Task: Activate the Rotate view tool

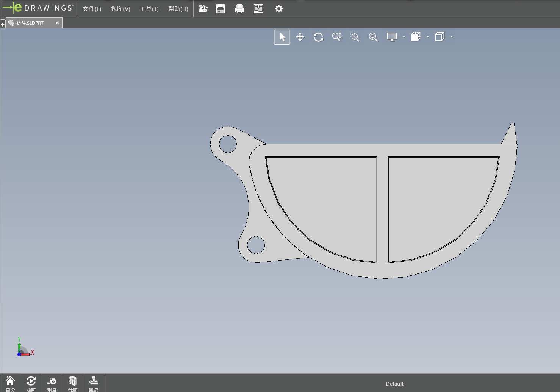Action: (318, 37)
